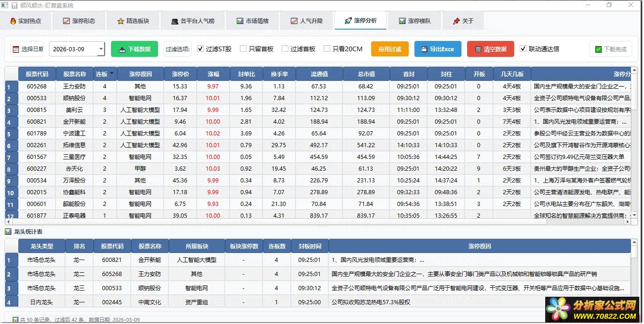Click the calendar icon beside 选择日期
This screenshot has height=324, width=644.
pyautogui.click(x=16, y=49)
